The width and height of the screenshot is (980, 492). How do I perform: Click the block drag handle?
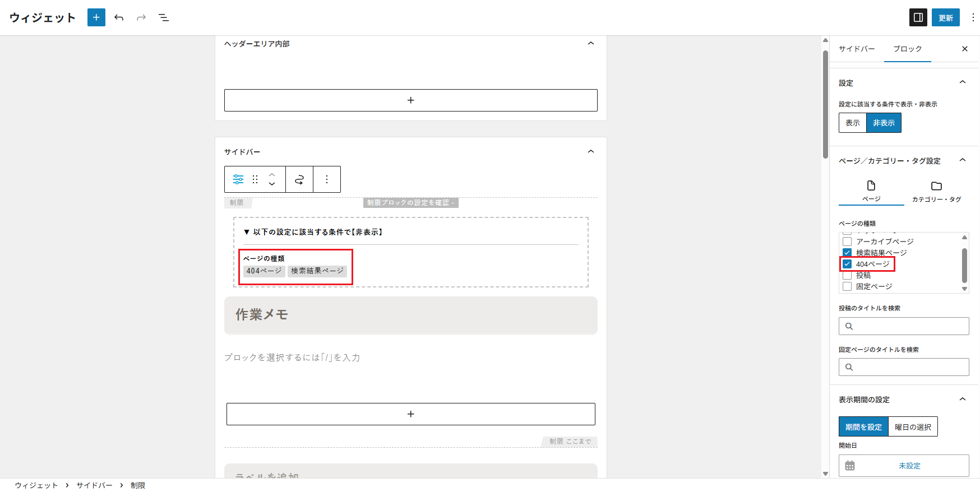[x=255, y=179]
